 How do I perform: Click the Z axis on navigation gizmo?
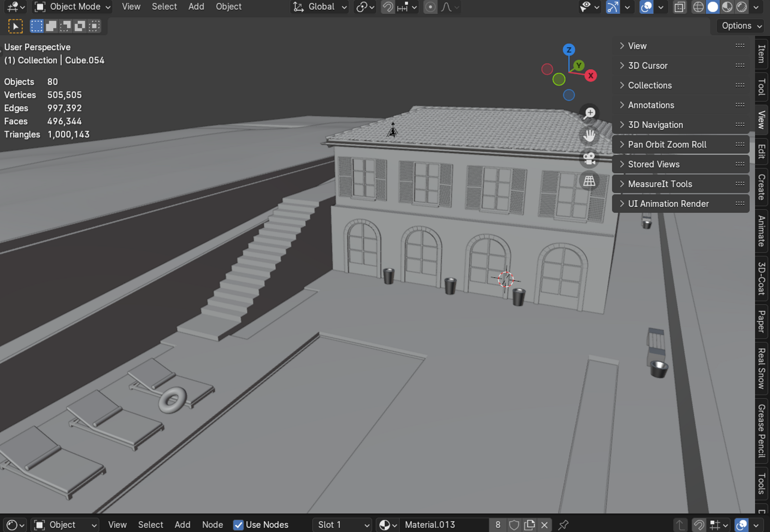(568, 50)
